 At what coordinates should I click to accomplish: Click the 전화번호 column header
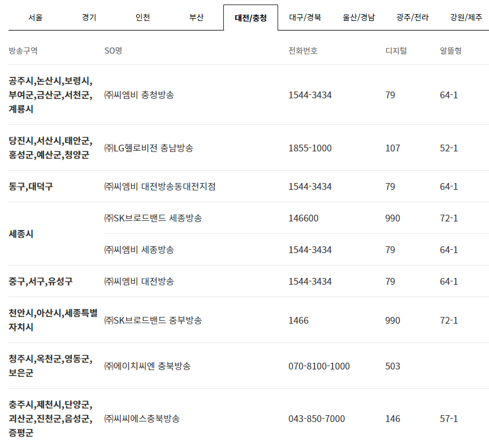pyautogui.click(x=303, y=50)
